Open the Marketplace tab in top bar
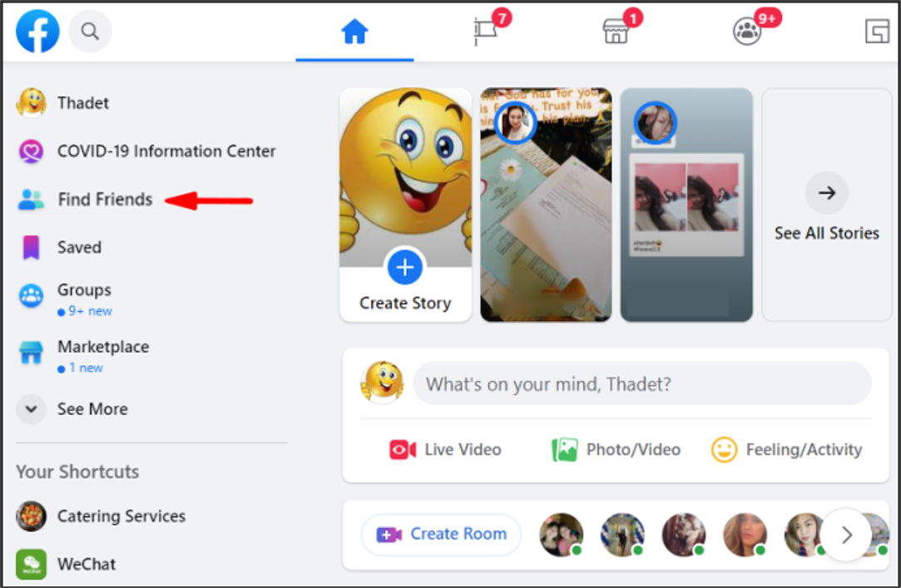Viewport: 901px width, 588px height. [x=616, y=32]
